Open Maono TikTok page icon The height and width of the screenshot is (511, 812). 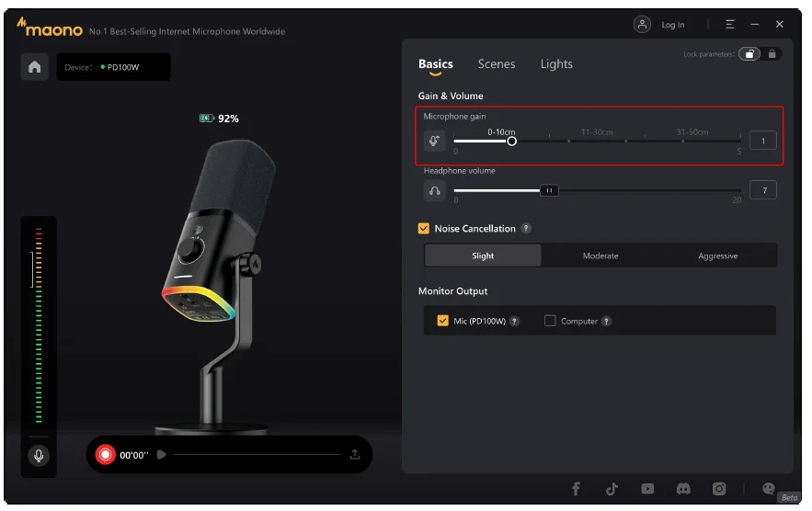(612, 489)
